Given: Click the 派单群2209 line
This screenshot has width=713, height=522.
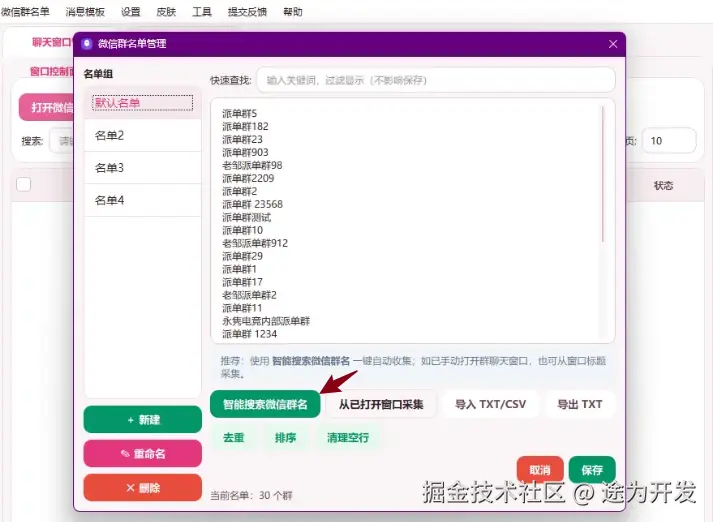Looking at the screenshot, I should pos(248,178).
